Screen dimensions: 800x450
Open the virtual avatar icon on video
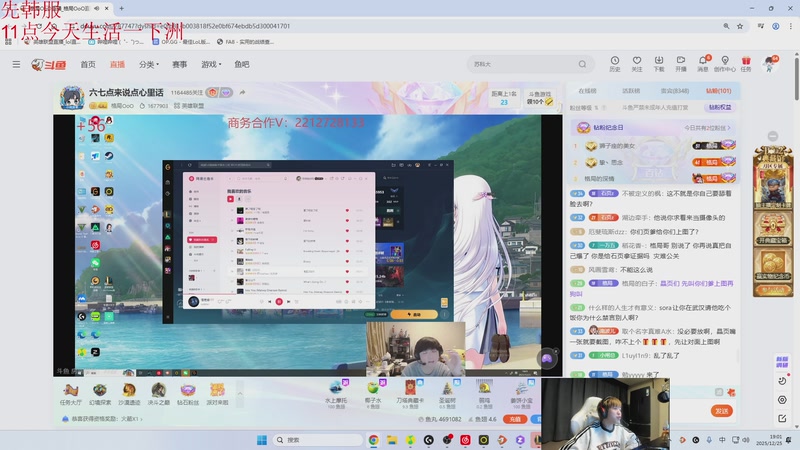(x=547, y=358)
